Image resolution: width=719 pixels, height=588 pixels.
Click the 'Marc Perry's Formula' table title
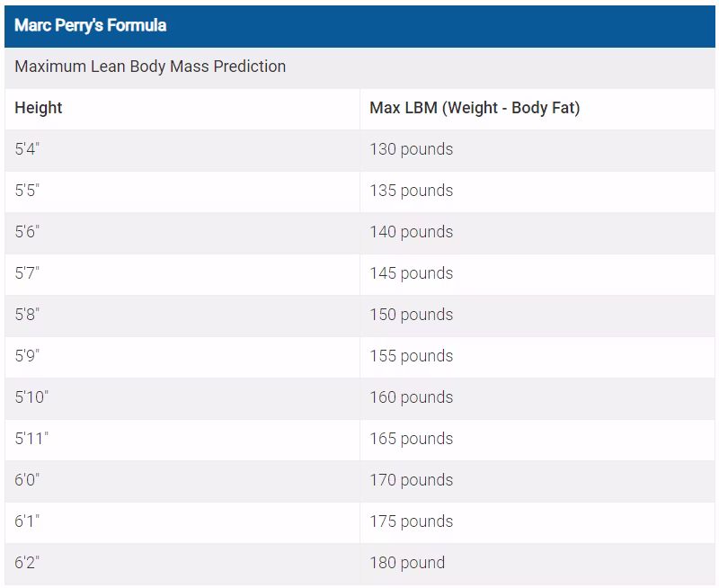91,25
